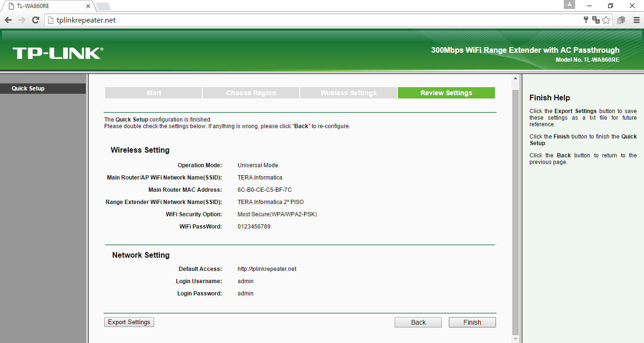Click the Back button

click(x=418, y=322)
